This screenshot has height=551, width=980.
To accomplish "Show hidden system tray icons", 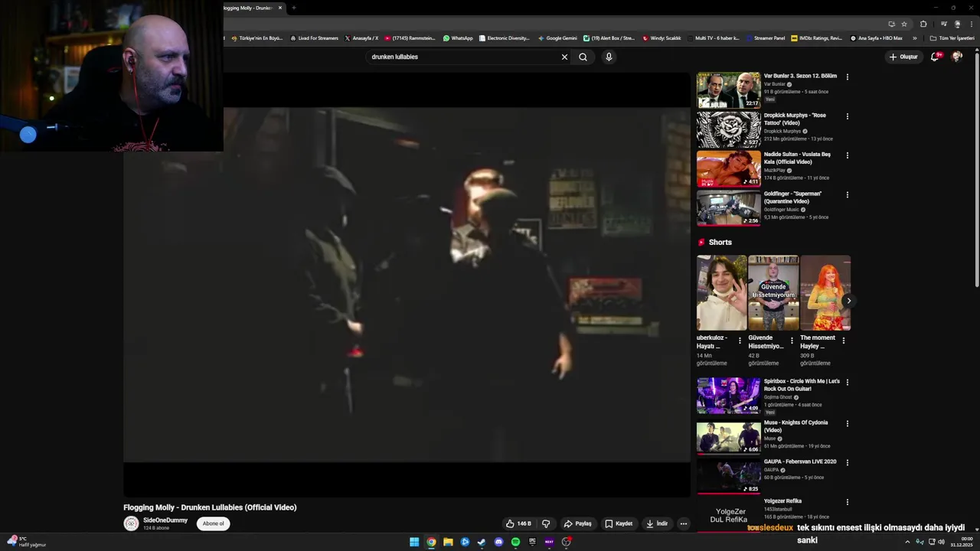I will pyautogui.click(x=907, y=542).
